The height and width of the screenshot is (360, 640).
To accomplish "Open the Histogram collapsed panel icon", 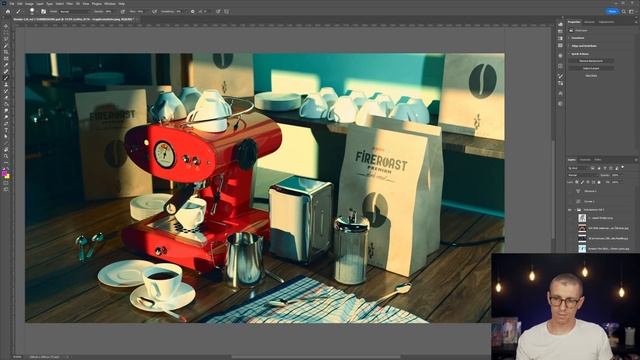I will tap(560, 24).
